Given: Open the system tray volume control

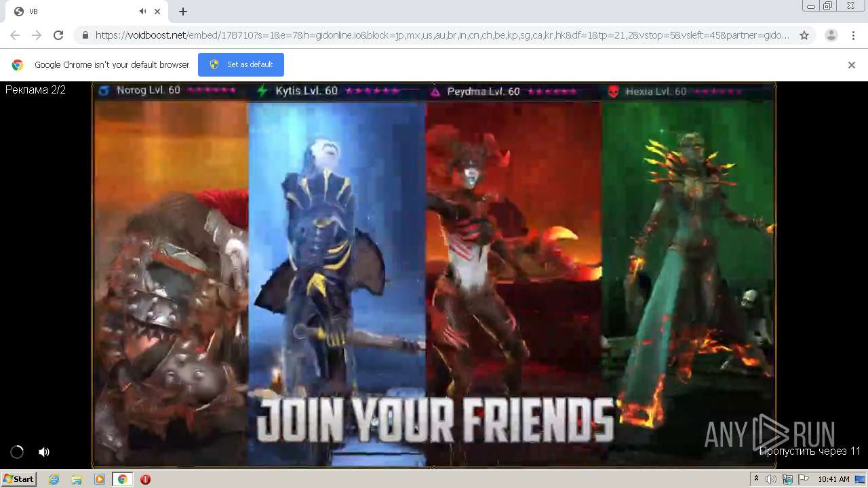Looking at the screenshot, I should pyautogui.click(x=771, y=479).
